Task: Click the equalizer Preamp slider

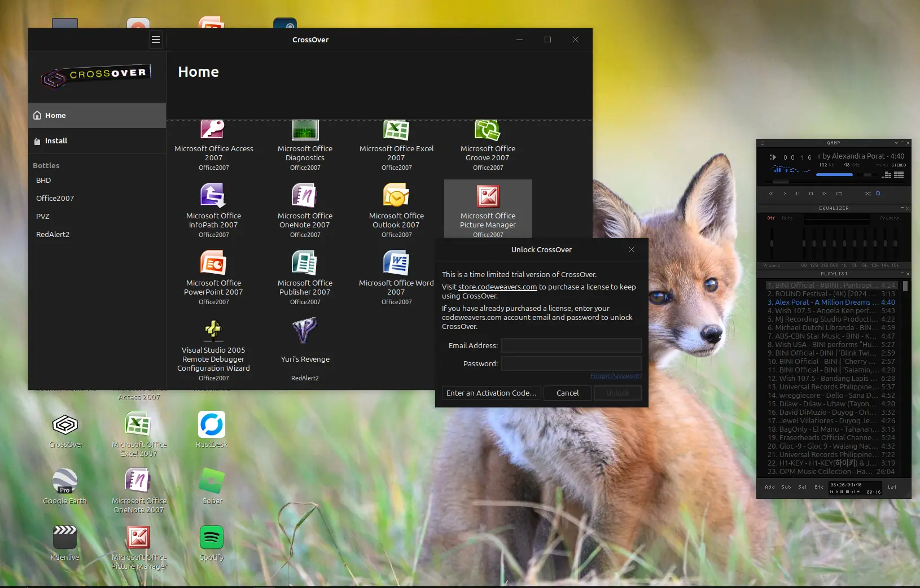Action: [772, 243]
